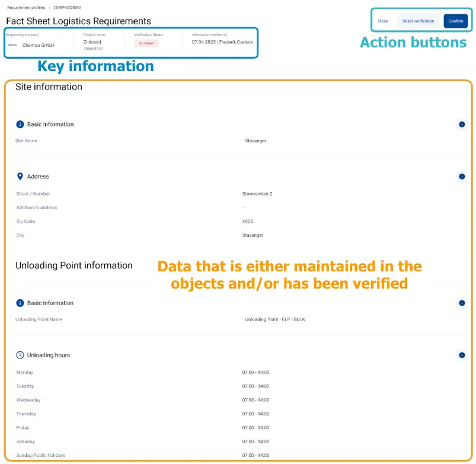The height and width of the screenshot is (464, 476).
Task: Click Reset verification button
Action: pyautogui.click(x=418, y=21)
